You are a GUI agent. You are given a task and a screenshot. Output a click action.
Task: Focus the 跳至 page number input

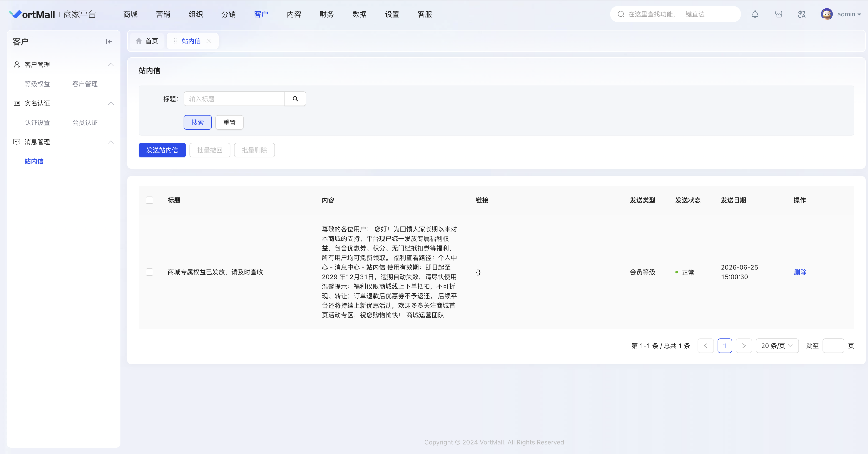click(x=833, y=346)
